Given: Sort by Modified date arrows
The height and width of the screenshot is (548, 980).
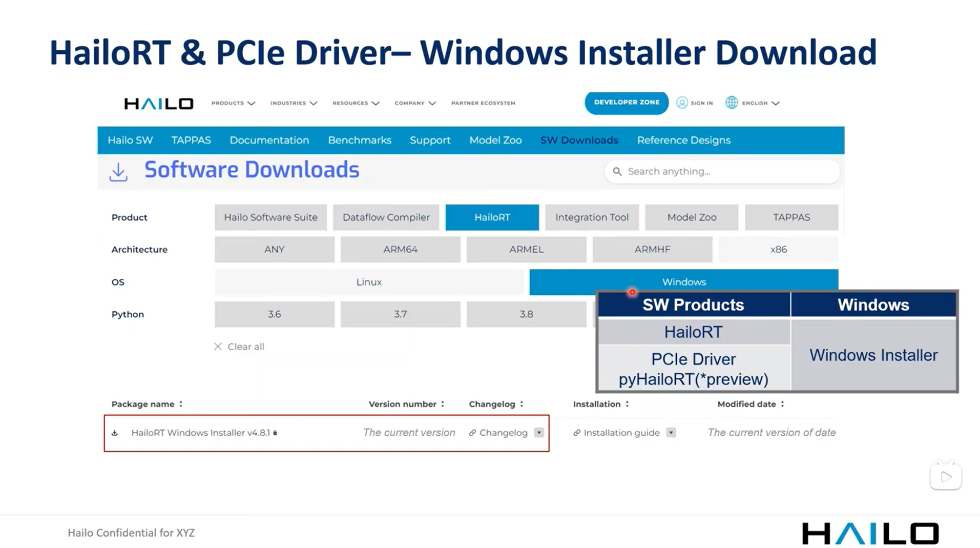Looking at the screenshot, I should tap(782, 404).
